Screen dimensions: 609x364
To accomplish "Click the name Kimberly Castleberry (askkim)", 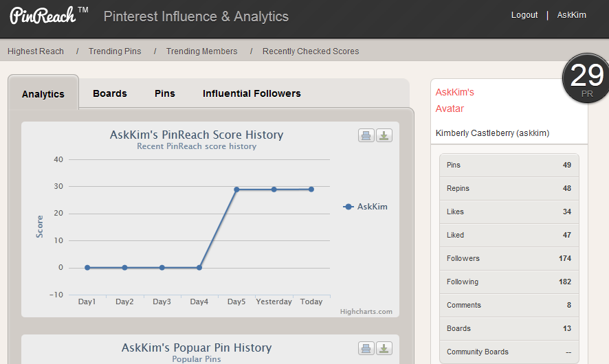I will click(x=492, y=133).
